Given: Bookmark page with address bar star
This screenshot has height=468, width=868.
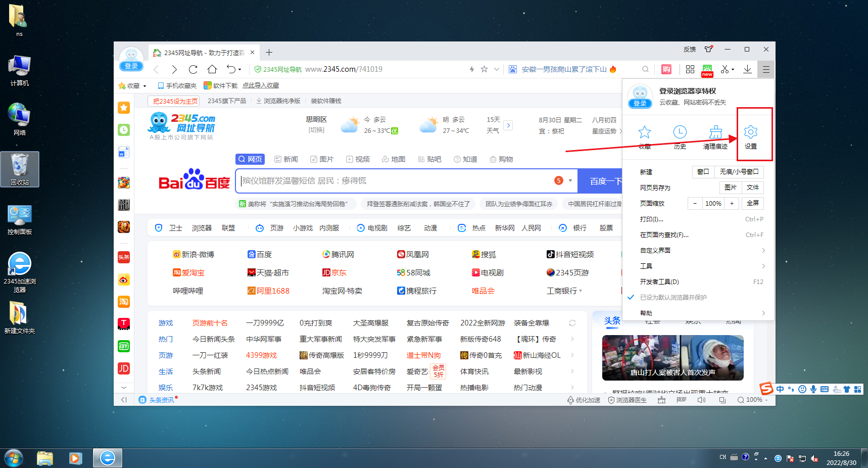Looking at the screenshot, I should click(x=484, y=69).
